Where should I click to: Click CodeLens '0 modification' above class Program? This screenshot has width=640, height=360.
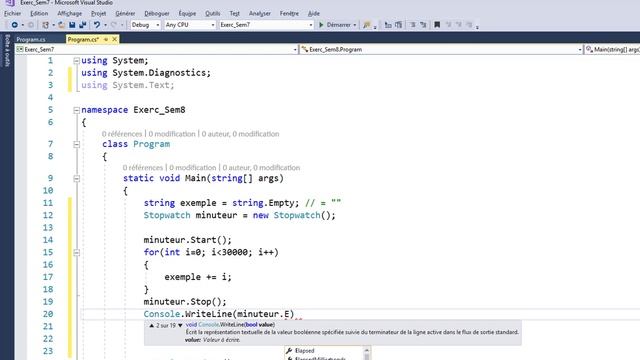coord(172,134)
